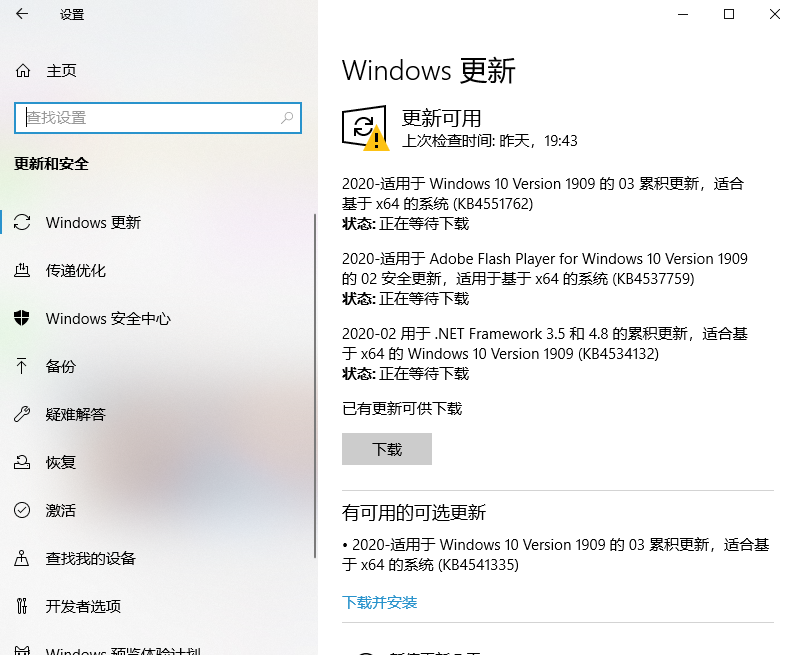
Task: Select the 恢复 icon
Action: click(x=22, y=462)
